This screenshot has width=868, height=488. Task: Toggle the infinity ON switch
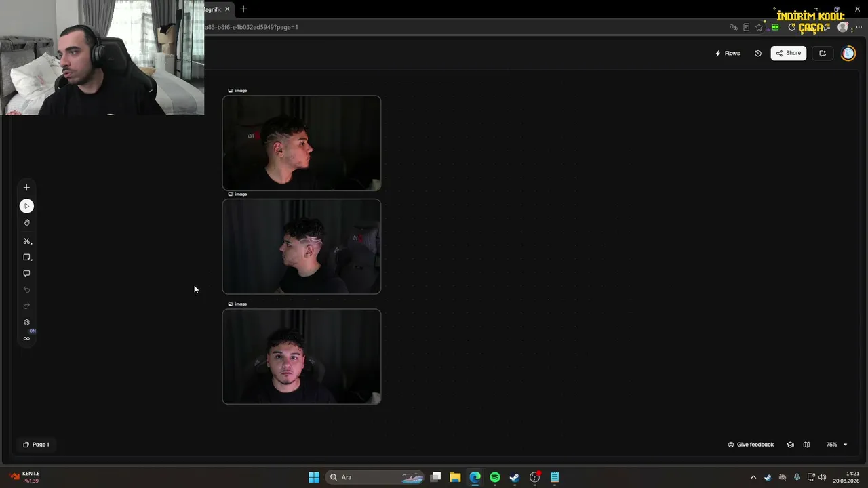[26, 338]
